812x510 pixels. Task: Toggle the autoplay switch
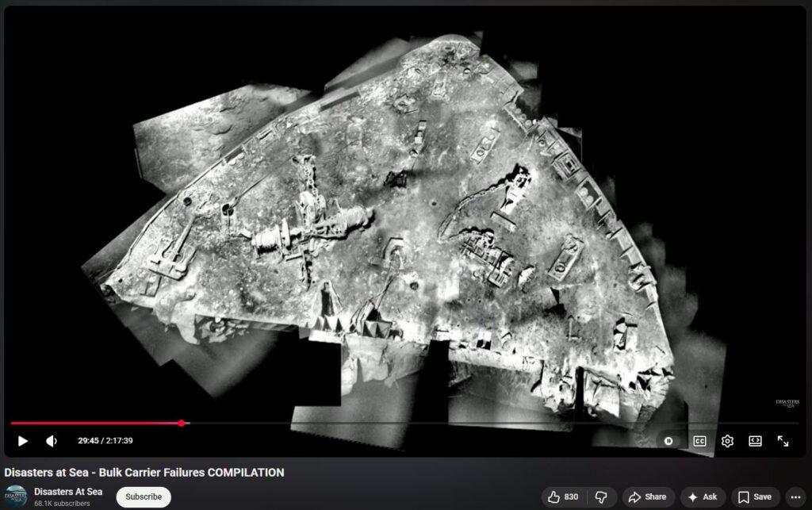pyautogui.click(x=669, y=441)
